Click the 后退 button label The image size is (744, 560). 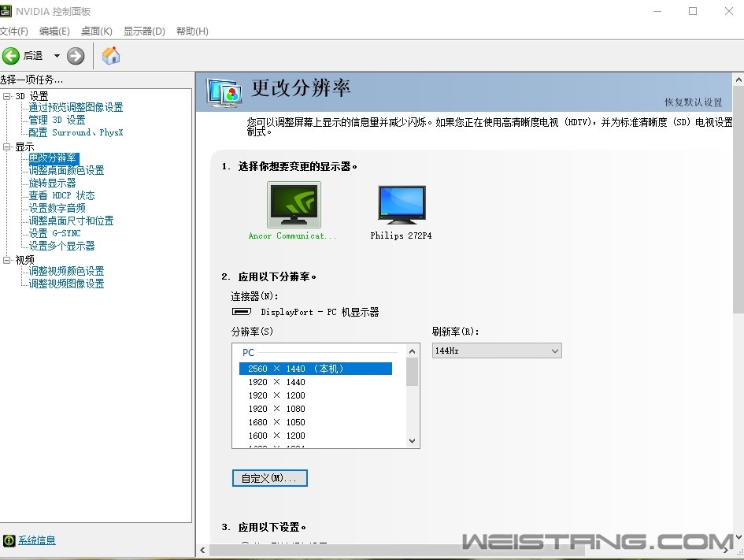point(33,56)
